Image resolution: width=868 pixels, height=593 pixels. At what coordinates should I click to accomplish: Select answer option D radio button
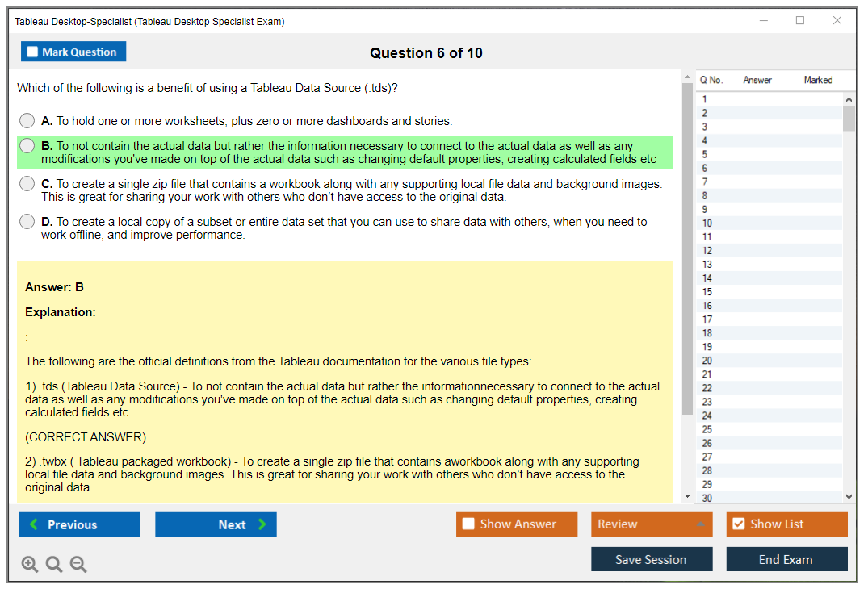[x=27, y=222]
